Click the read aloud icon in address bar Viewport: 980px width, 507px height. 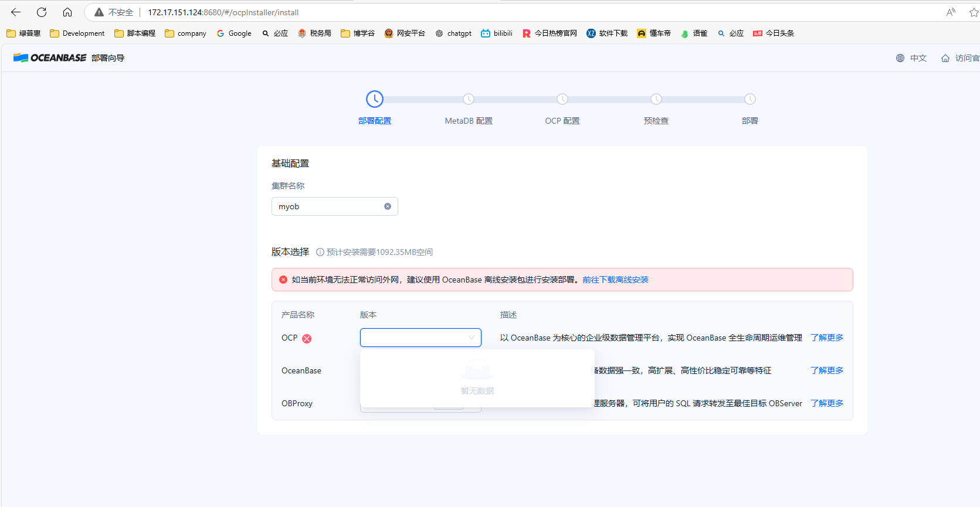(x=951, y=12)
